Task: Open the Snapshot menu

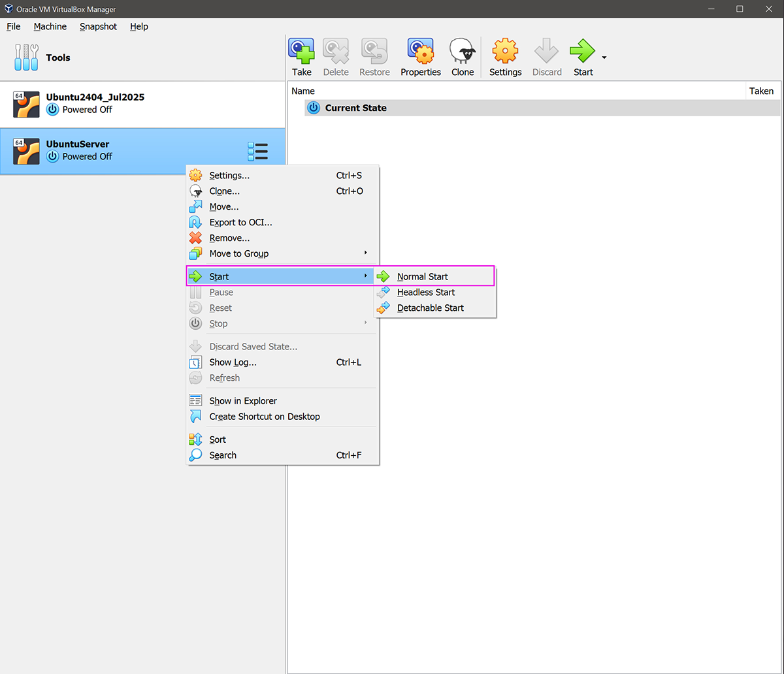Action: point(99,27)
